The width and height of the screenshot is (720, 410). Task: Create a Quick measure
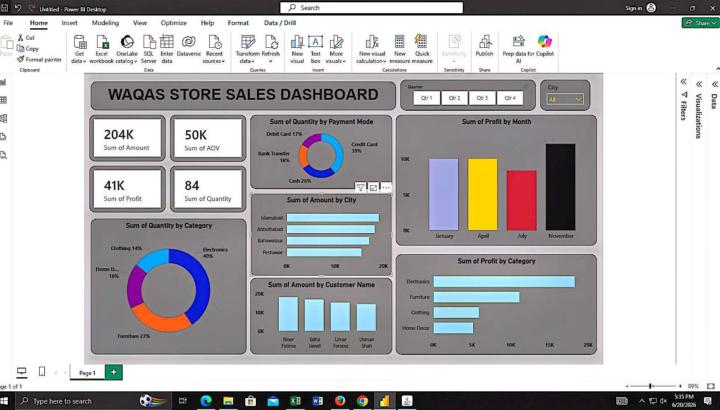(x=422, y=49)
